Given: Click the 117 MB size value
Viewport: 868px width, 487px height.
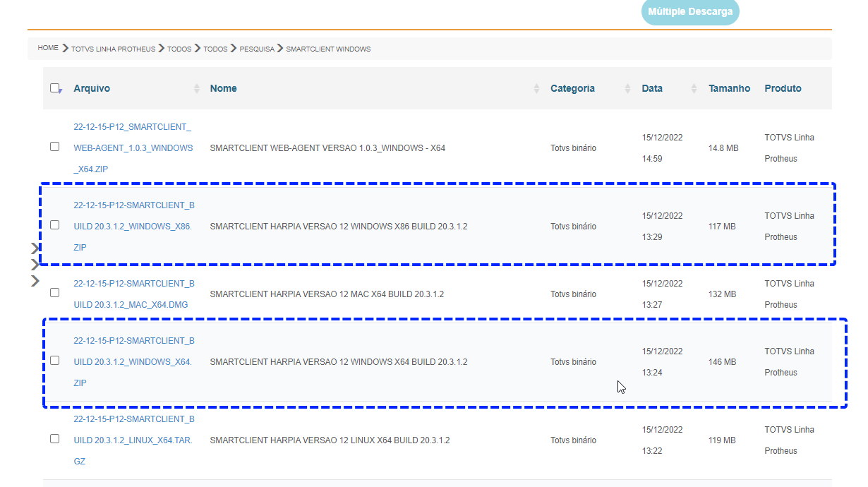Looking at the screenshot, I should [722, 227].
